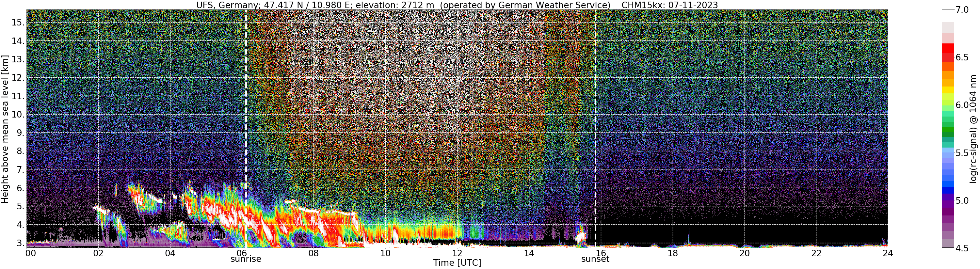Click the '24' tick on the time axis
The image size is (980, 269).
[888, 253]
